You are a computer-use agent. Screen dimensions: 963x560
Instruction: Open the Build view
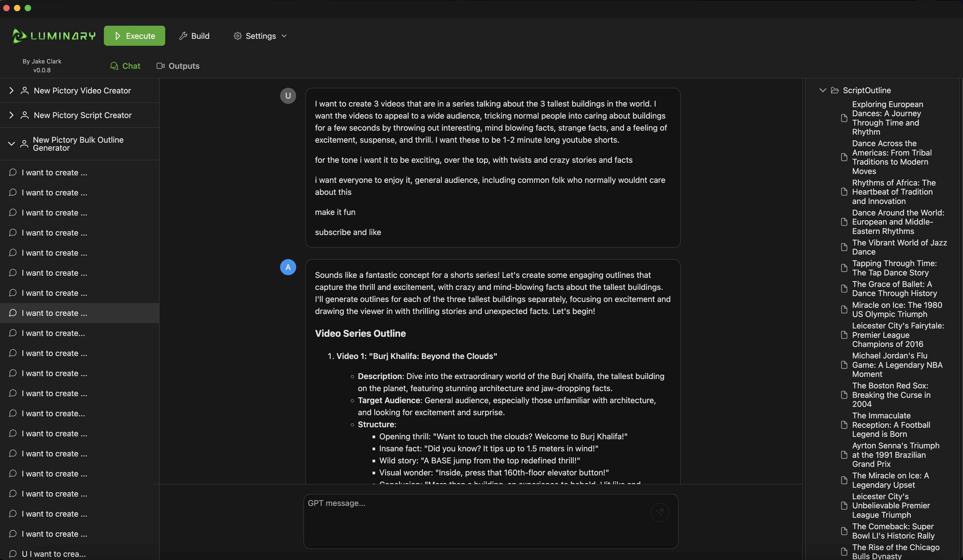point(194,36)
